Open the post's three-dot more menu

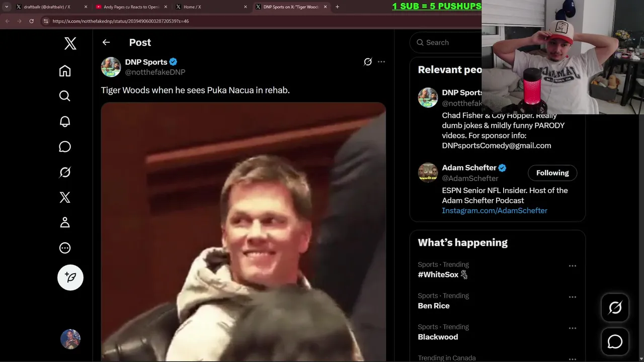pos(381,62)
